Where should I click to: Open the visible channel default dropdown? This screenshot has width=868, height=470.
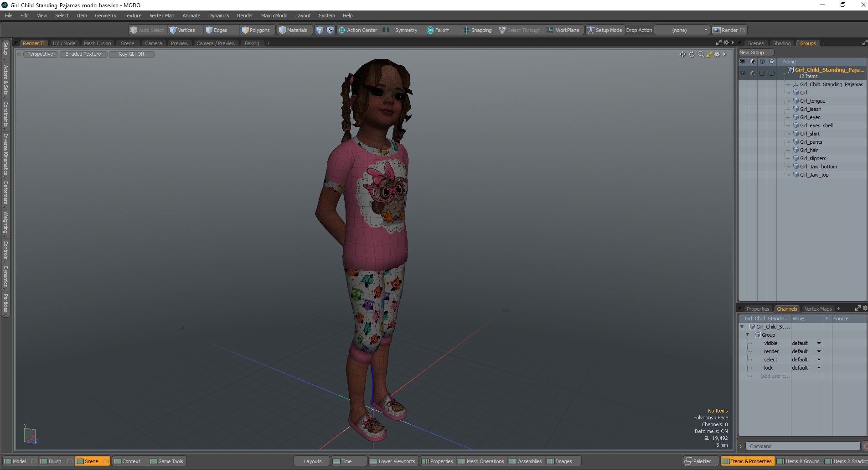coord(806,343)
